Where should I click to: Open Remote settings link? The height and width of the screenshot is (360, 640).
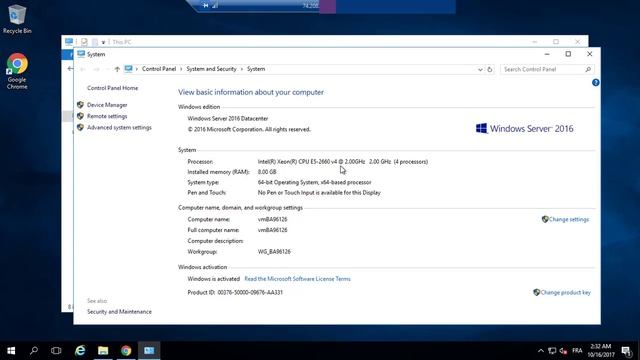107,116
